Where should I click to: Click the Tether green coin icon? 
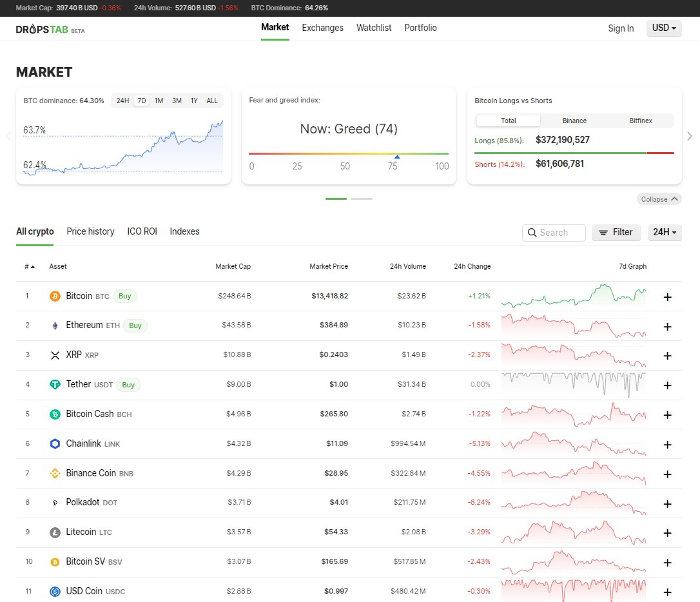tap(55, 385)
